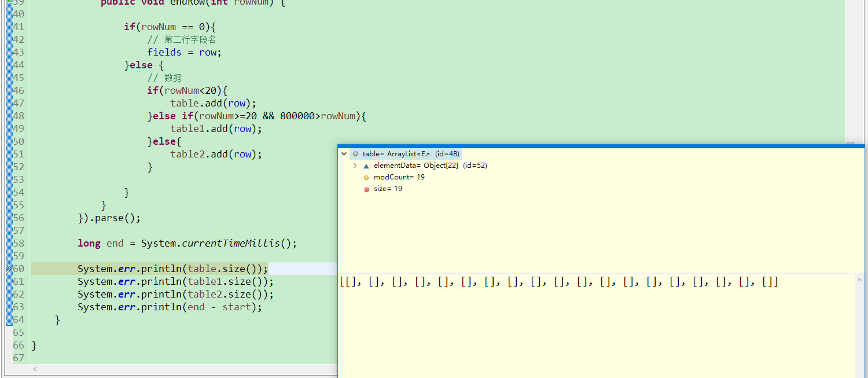Click the closing brace on line 66

(x=34, y=345)
